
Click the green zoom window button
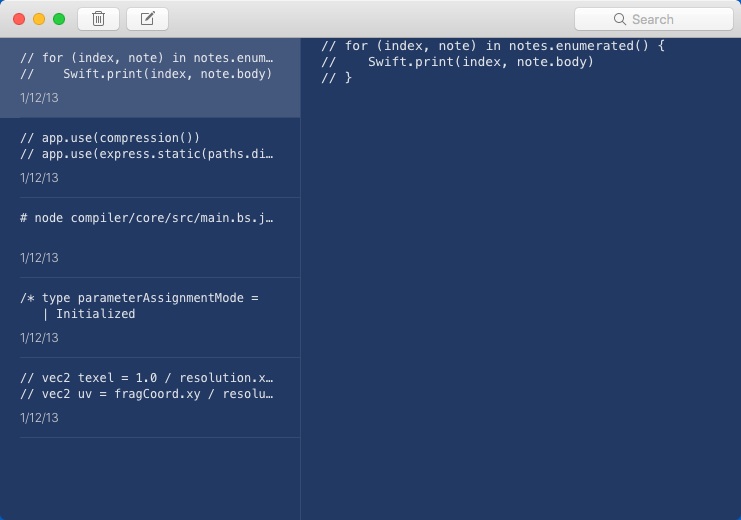click(x=59, y=19)
